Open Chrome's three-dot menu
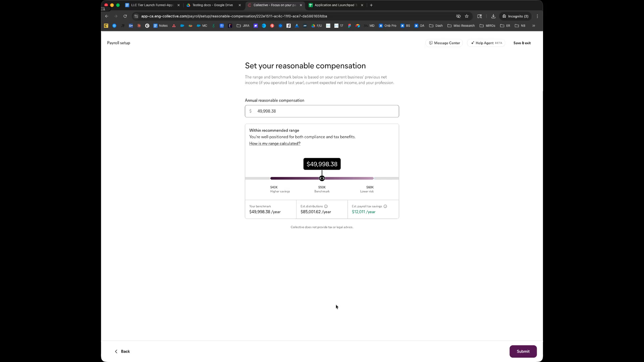 point(537,16)
